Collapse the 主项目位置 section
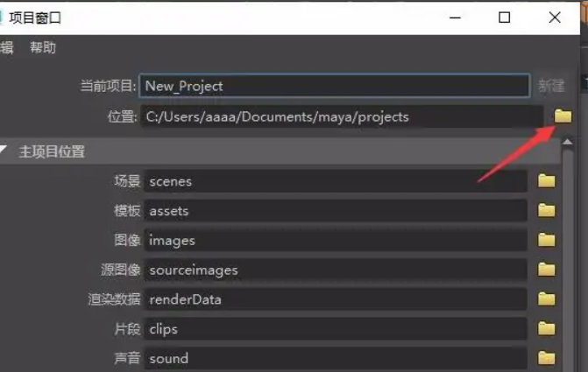 pyautogui.click(x=5, y=151)
